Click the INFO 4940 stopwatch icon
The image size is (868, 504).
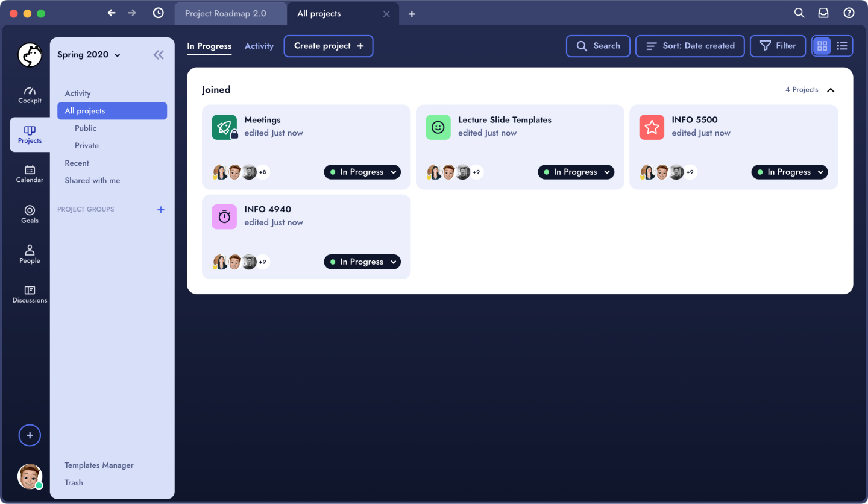pos(224,217)
